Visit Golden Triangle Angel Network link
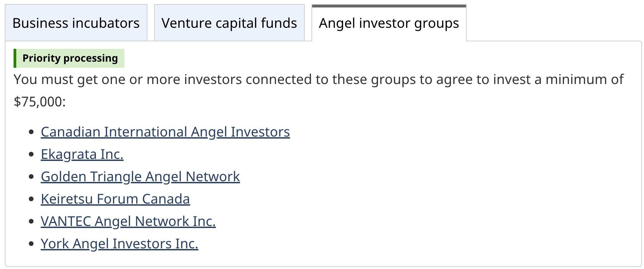This screenshot has height=269, width=644. pyautogui.click(x=140, y=177)
